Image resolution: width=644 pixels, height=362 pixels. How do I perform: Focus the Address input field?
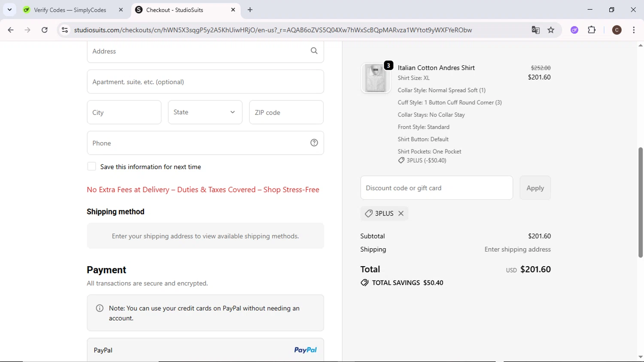205,51
